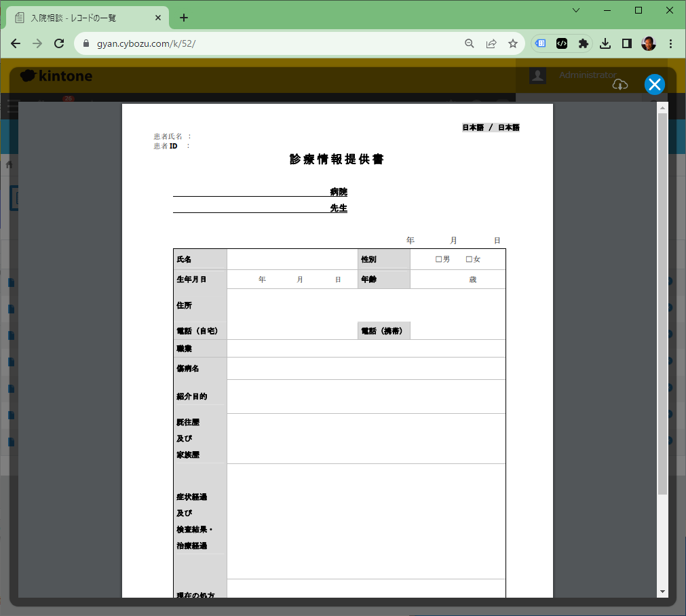Viewport: 686px width, 616px height.
Task: Click the 治療経過 label
Action: (x=191, y=545)
